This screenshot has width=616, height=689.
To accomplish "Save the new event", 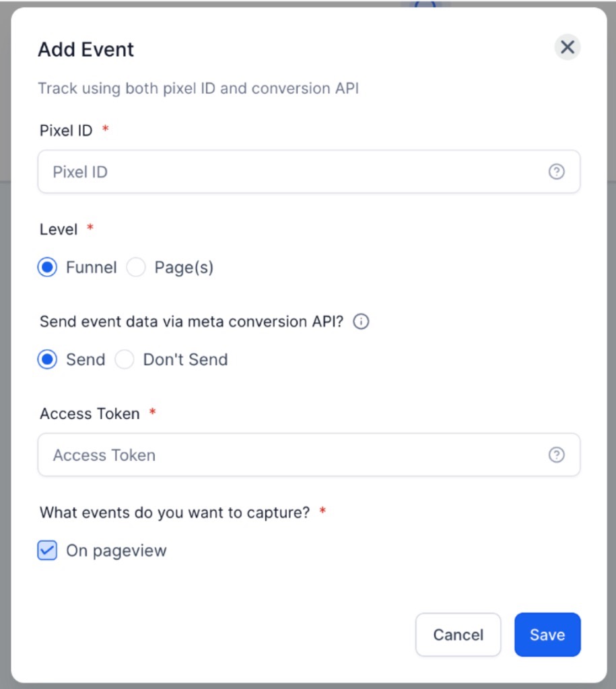I will 547,634.
